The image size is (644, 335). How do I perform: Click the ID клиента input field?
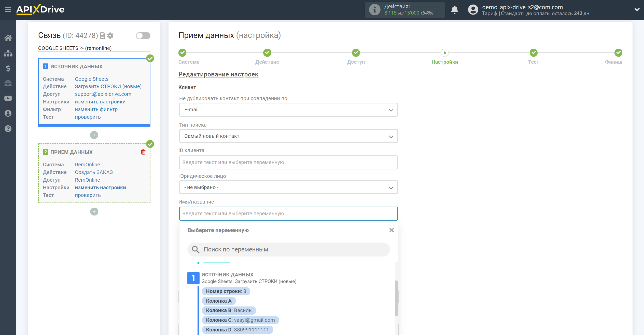click(x=288, y=162)
